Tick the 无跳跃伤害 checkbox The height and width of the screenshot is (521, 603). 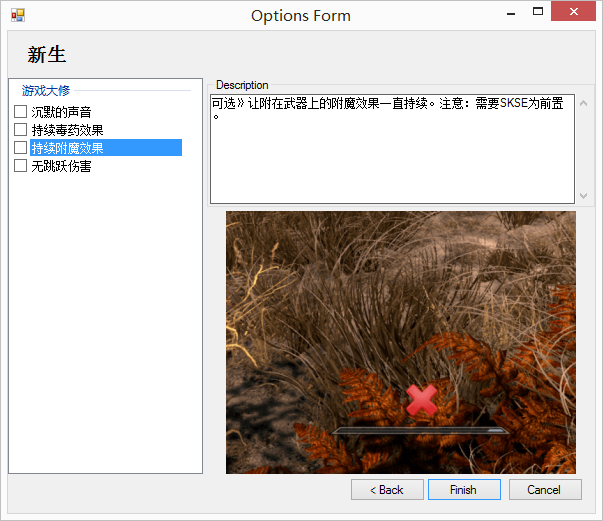coord(20,166)
